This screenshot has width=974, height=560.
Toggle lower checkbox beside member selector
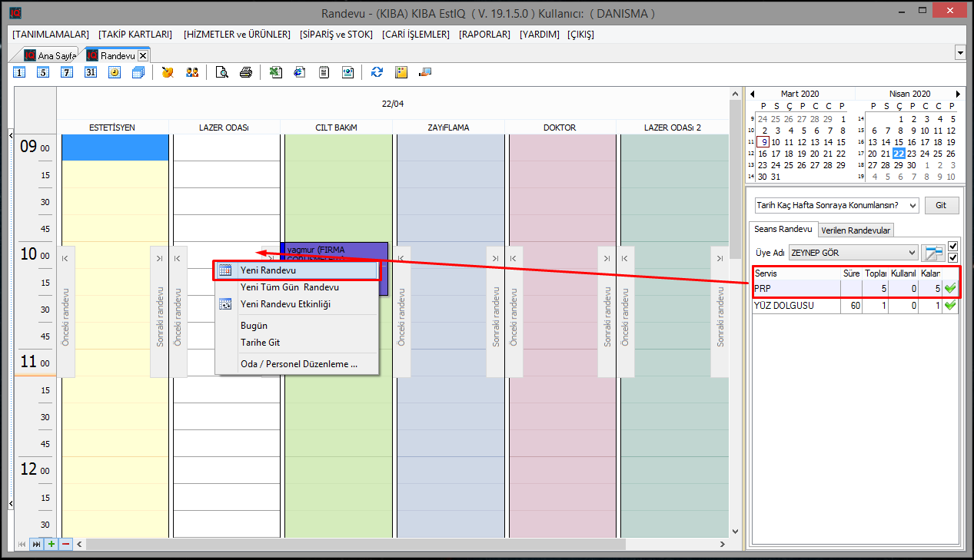(953, 257)
